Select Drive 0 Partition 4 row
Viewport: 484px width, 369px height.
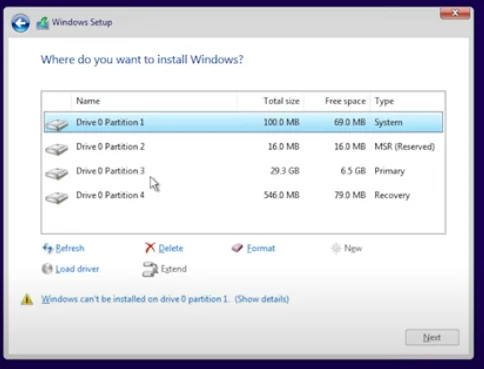[243, 195]
